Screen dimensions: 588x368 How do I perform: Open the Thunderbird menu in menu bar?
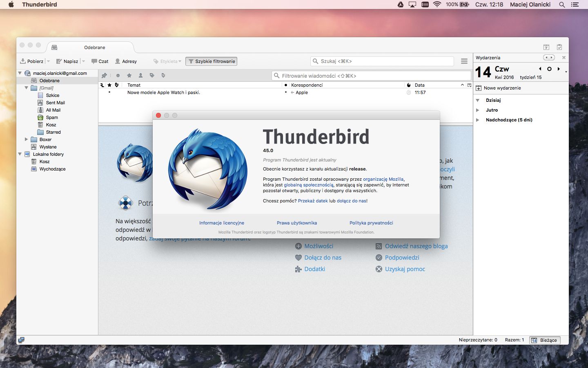click(40, 4)
